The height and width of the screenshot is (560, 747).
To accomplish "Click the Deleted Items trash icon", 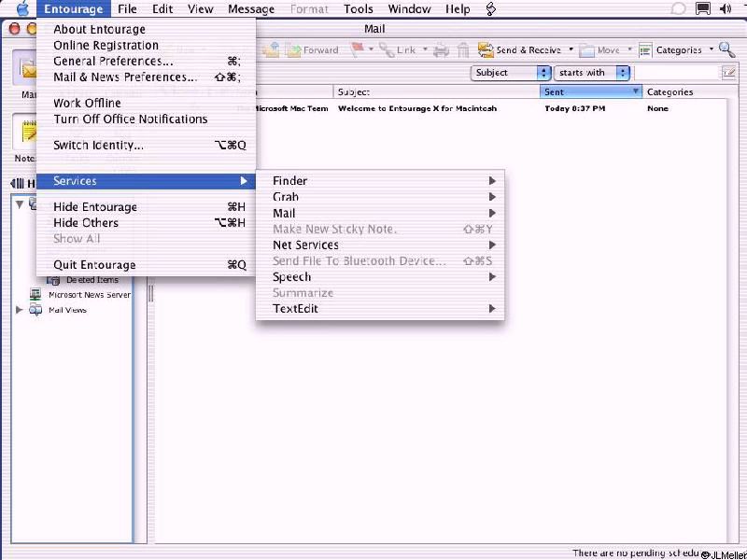I will click(53, 281).
